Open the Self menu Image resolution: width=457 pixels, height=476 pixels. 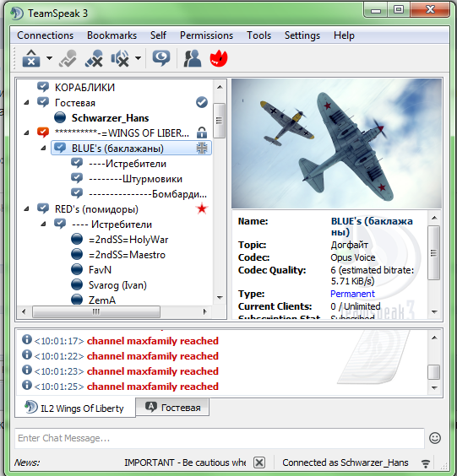pyautogui.click(x=158, y=35)
